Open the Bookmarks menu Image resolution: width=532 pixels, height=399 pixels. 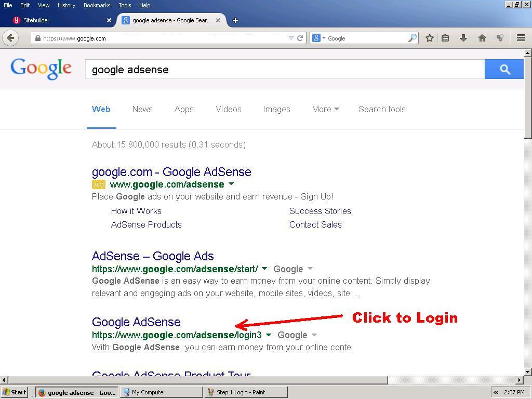(x=97, y=5)
